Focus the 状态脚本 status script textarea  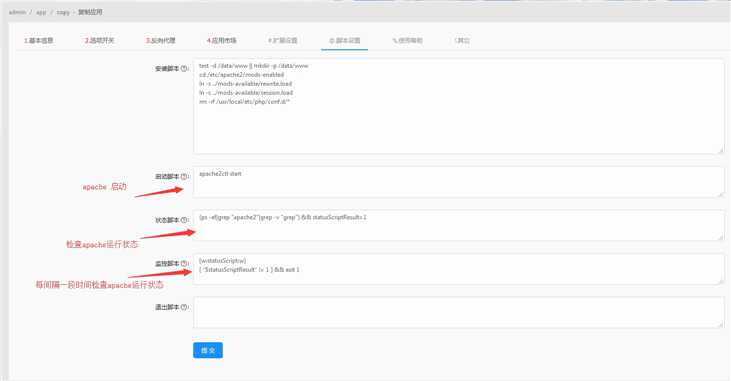[459, 225]
